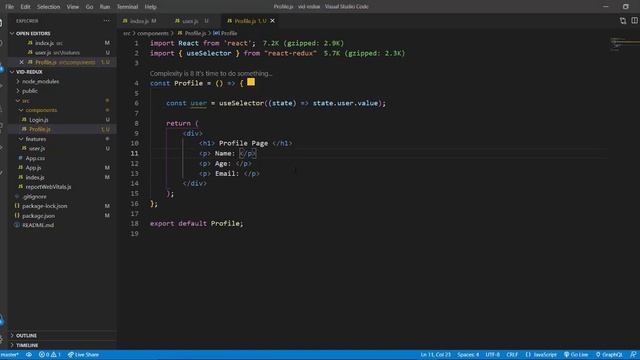Image resolution: width=640 pixels, height=360 pixels.
Task: Collapse the Open Editors section
Action: click(x=33, y=33)
